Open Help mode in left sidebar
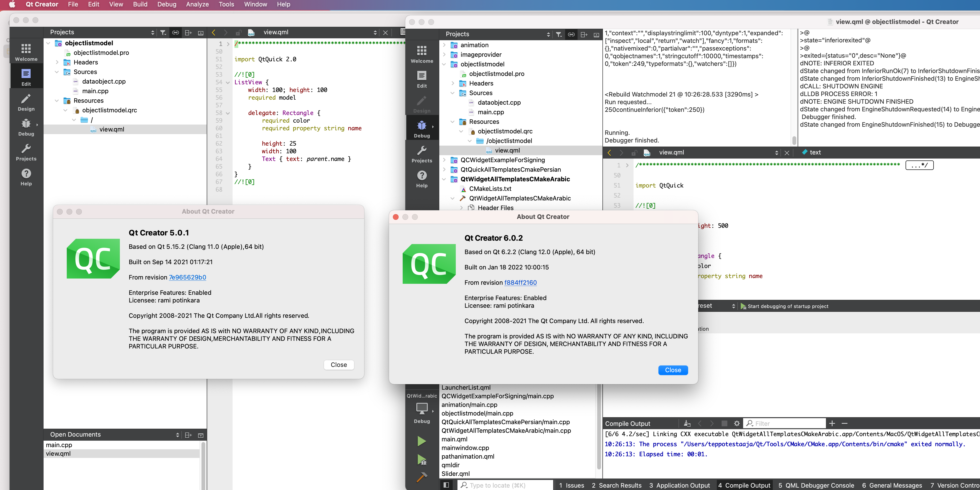The image size is (980, 490). coord(26,177)
